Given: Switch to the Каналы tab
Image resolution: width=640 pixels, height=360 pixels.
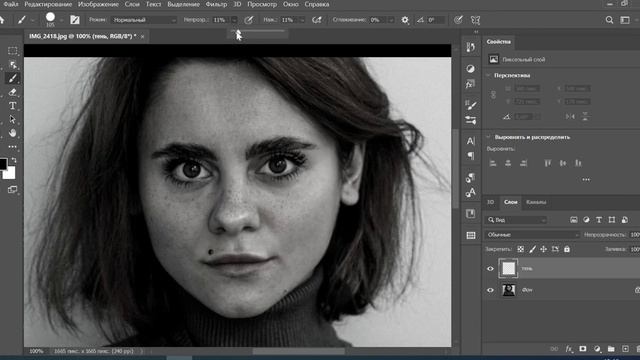Looking at the screenshot, I should point(536,202).
